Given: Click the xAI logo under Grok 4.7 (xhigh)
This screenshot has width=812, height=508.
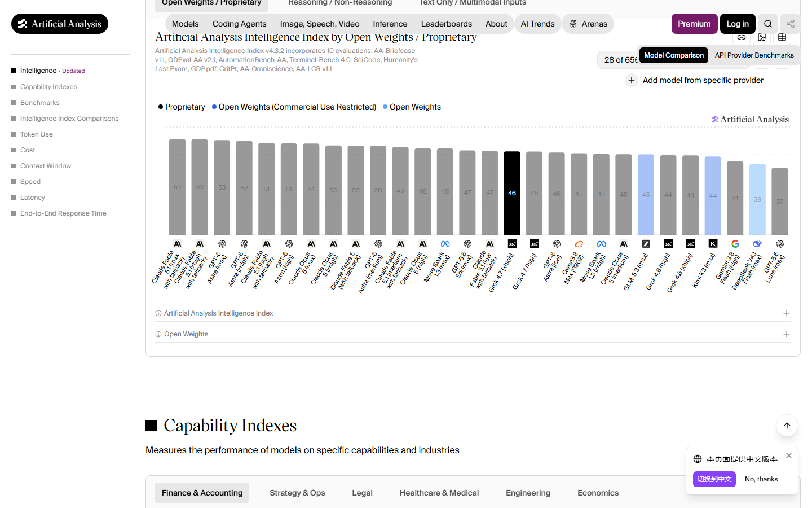Looking at the screenshot, I should coord(512,244).
